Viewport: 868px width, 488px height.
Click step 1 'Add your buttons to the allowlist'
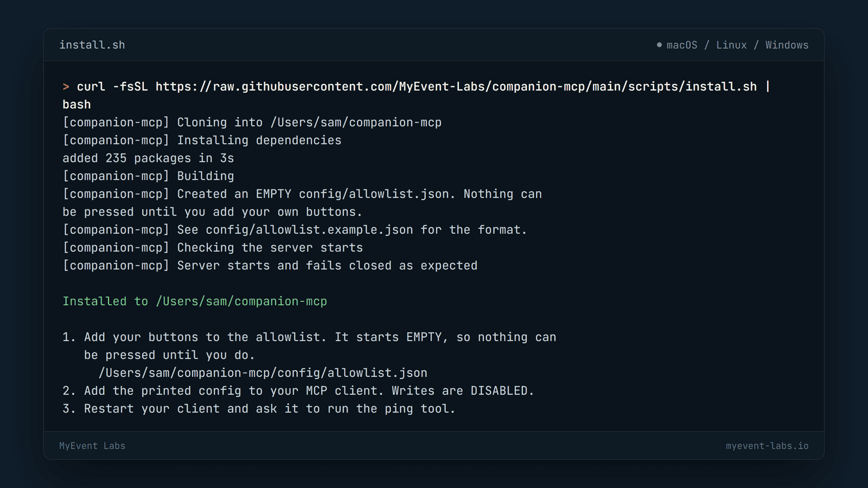pos(309,337)
